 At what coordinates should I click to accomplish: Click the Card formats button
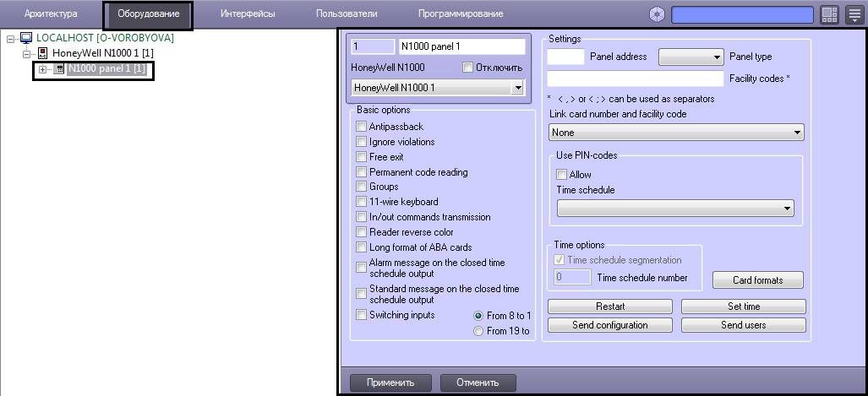(758, 279)
